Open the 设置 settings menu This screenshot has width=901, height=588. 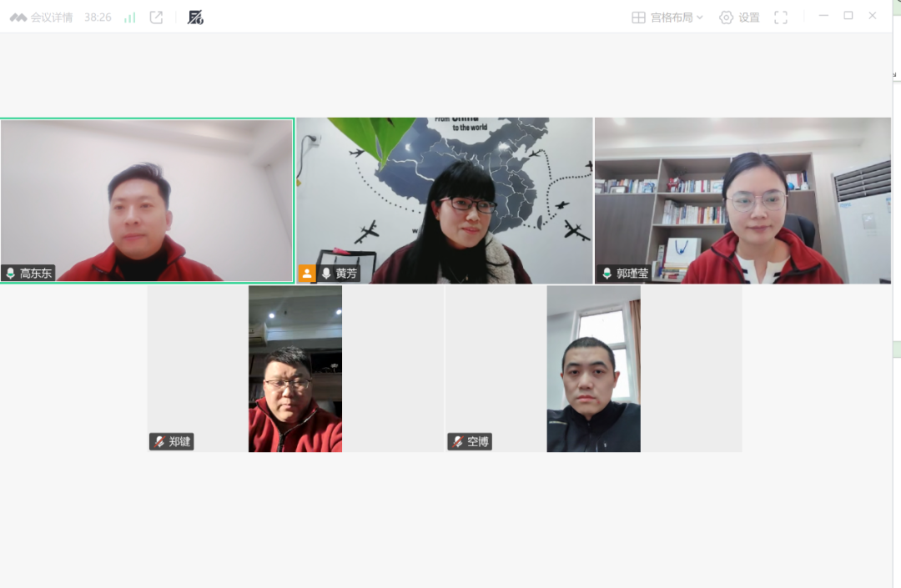click(x=748, y=18)
